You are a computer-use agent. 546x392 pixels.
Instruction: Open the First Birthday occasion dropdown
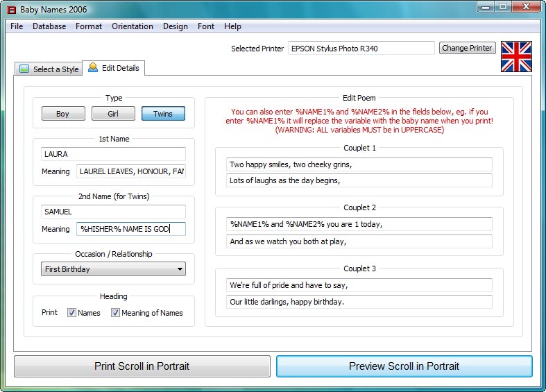point(113,269)
